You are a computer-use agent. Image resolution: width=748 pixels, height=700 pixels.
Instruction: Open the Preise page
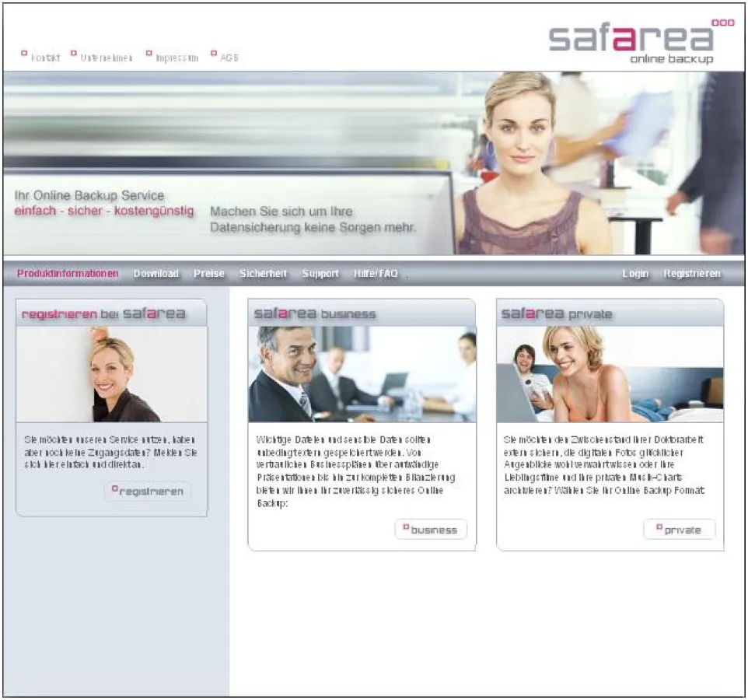[208, 273]
